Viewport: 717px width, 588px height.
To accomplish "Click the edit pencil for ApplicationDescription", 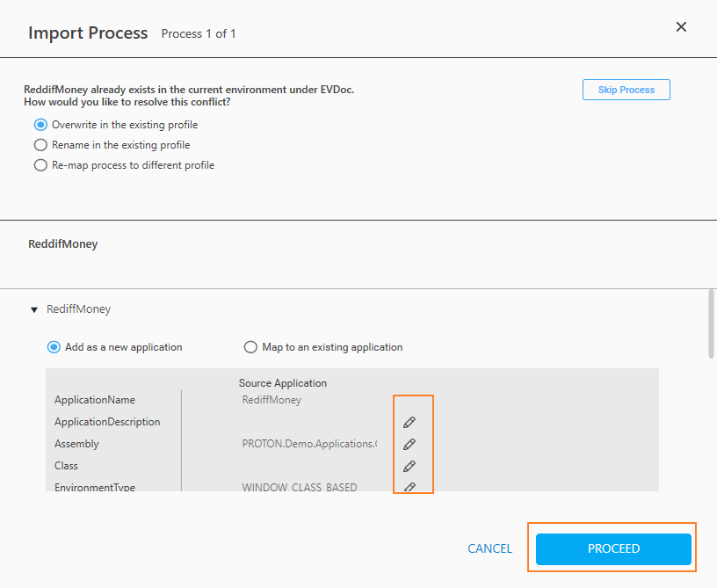I will click(x=409, y=423).
